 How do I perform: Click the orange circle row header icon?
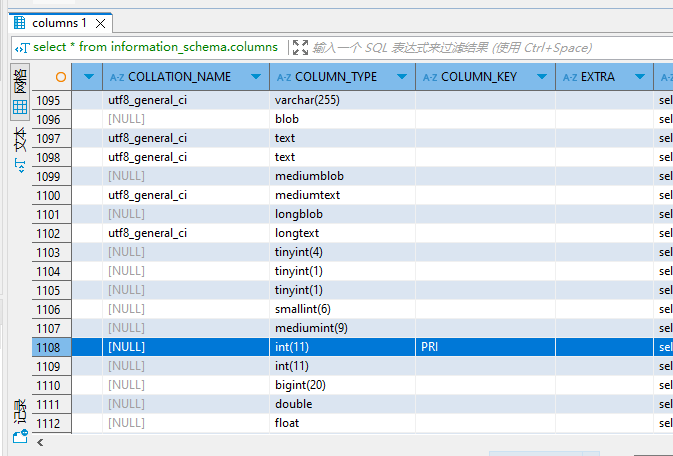pyautogui.click(x=61, y=77)
